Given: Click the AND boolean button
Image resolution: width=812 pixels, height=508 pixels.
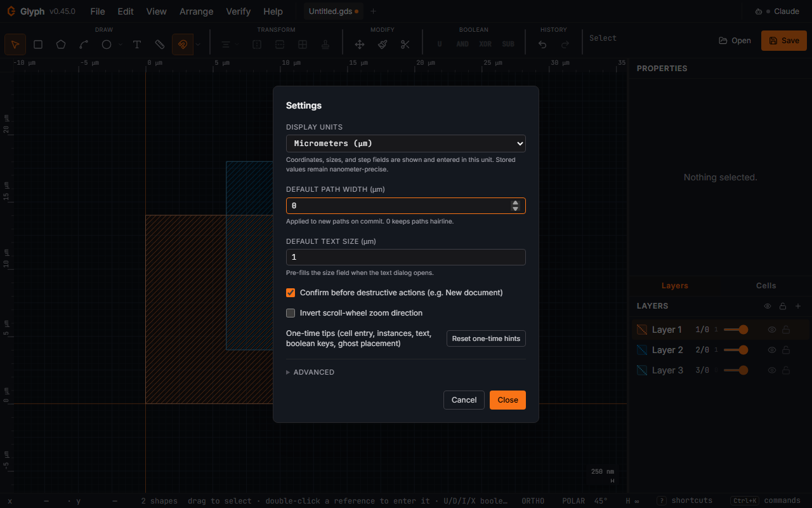Looking at the screenshot, I should pyautogui.click(x=462, y=44).
